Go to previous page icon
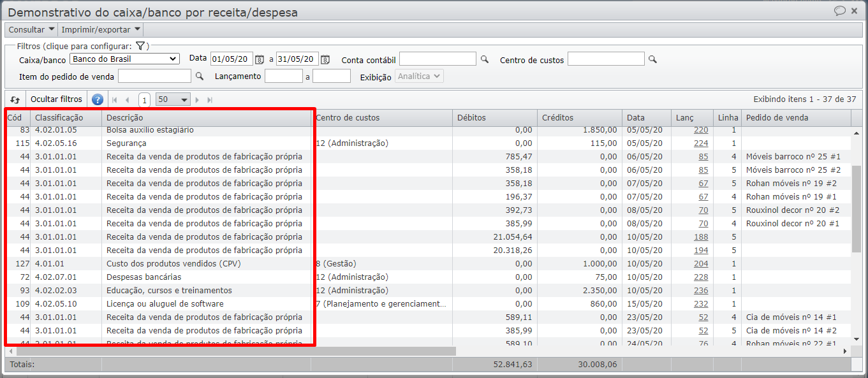Viewport: 868px width, 378px height. coord(128,100)
